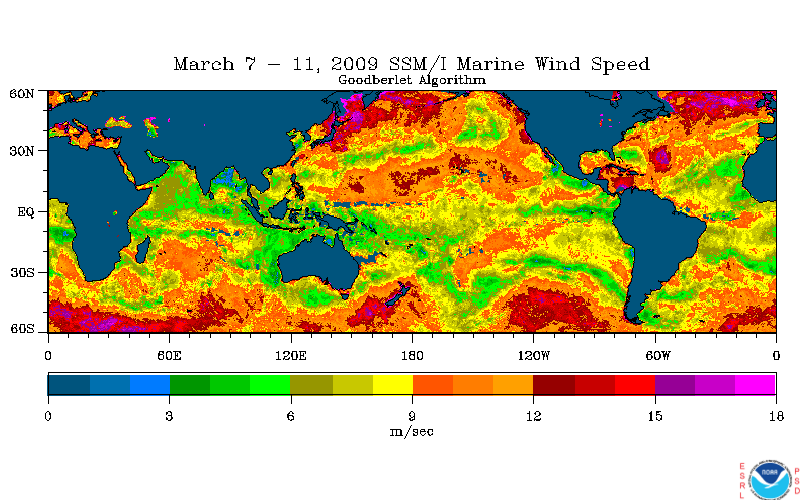The width and height of the screenshot is (800, 500).
Task: Select the 5–6 m/sec bright green swatch
Action: click(270, 384)
